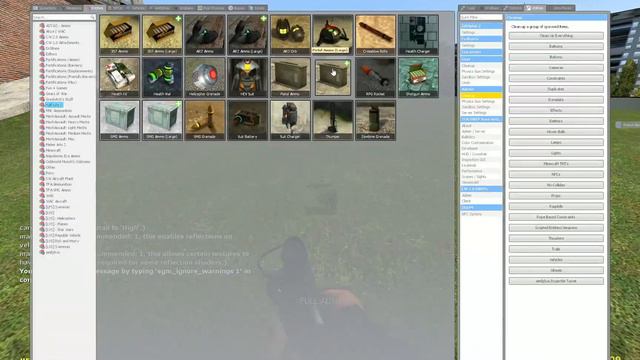Spawn the Suit Charger entity
Image resolution: width=640 pixels, height=360 pixels.
tap(290, 120)
